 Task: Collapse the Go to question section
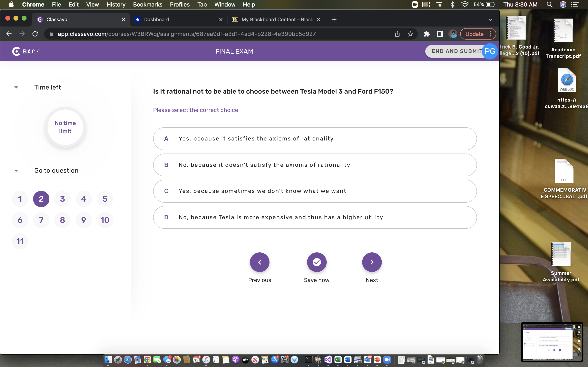[16, 170]
